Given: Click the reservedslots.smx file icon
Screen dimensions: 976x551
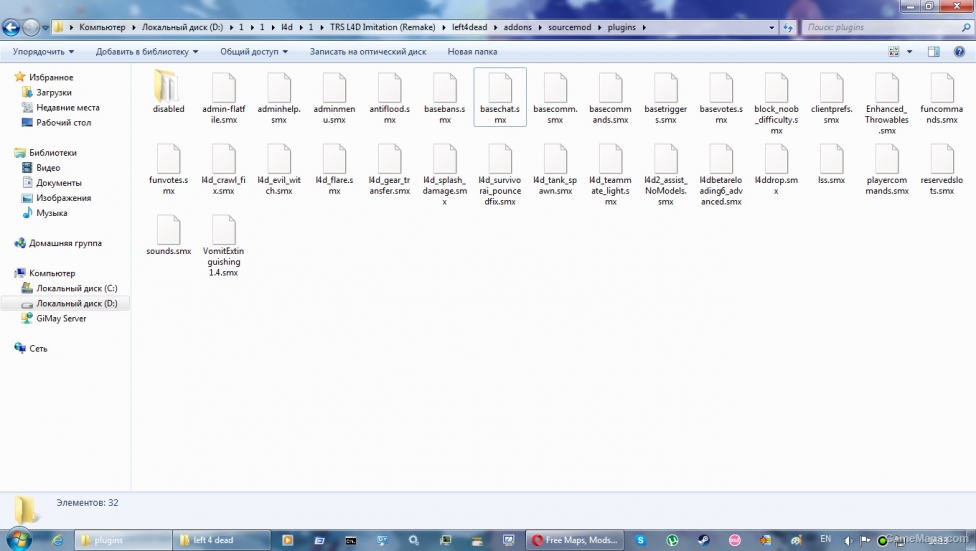Looking at the screenshot, I should pos(943,160).
